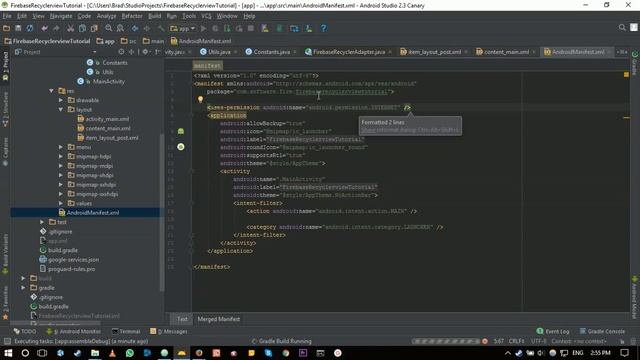This screenshot has width=640, height=360.
Task: Open the Navigate menu
Action: pyautogui.click(x=61, y=16)
